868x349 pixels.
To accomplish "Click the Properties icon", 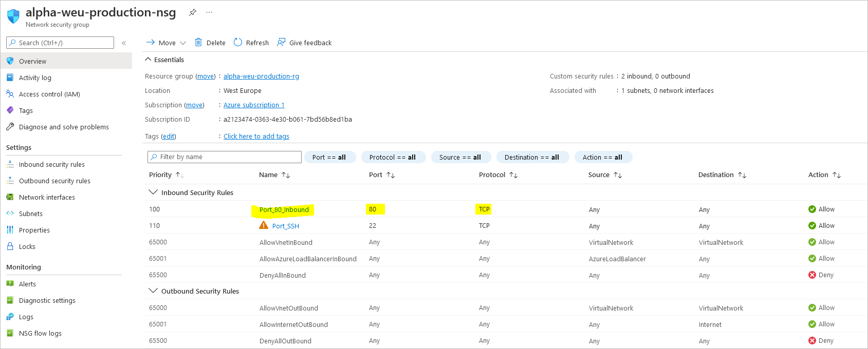I will pyautogui.click(x=10, y=230).
